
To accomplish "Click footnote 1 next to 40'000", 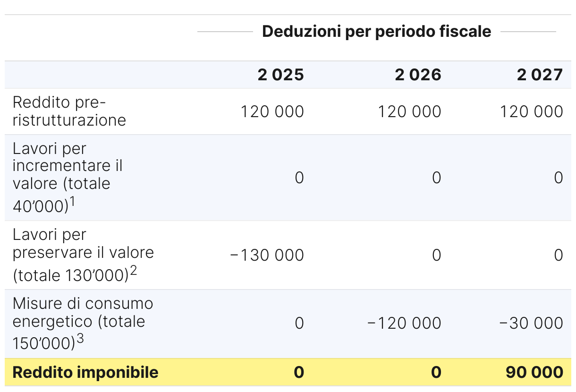I will coord(74,202).
